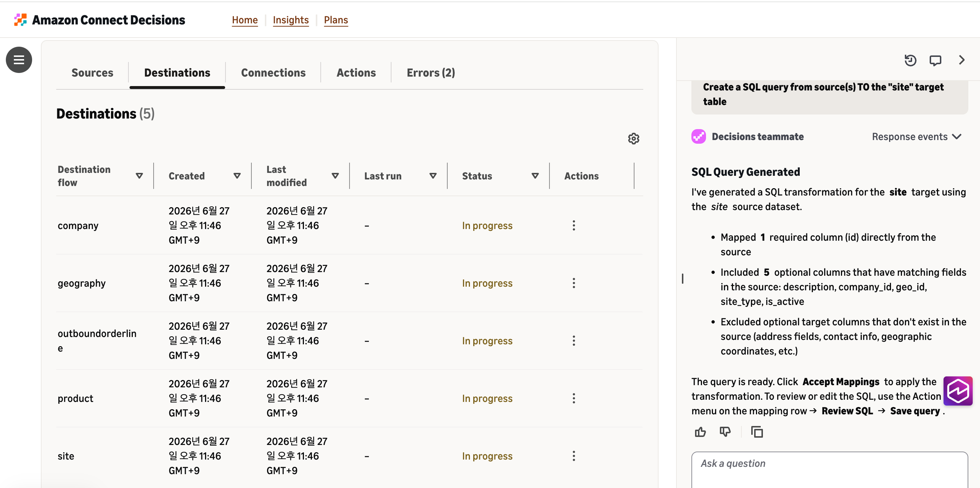This screenshot has width=980, height=488.
Task: Open chat history clock icon
Action: 910,60
